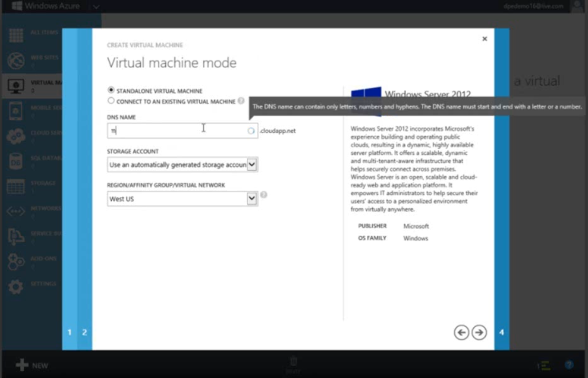The image size is (588, 378).
Task: Advance with the right arrow button
Action: coord(479,332)
